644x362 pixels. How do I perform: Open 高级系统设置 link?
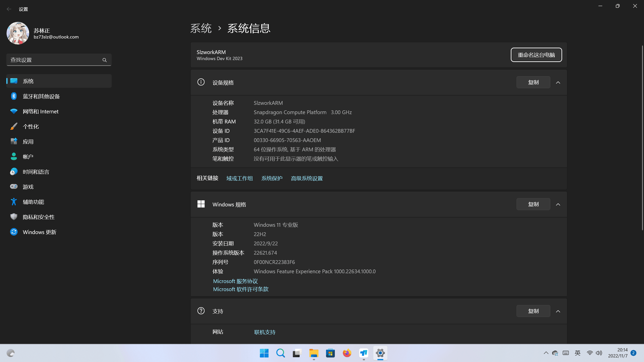tap(307, 178)
